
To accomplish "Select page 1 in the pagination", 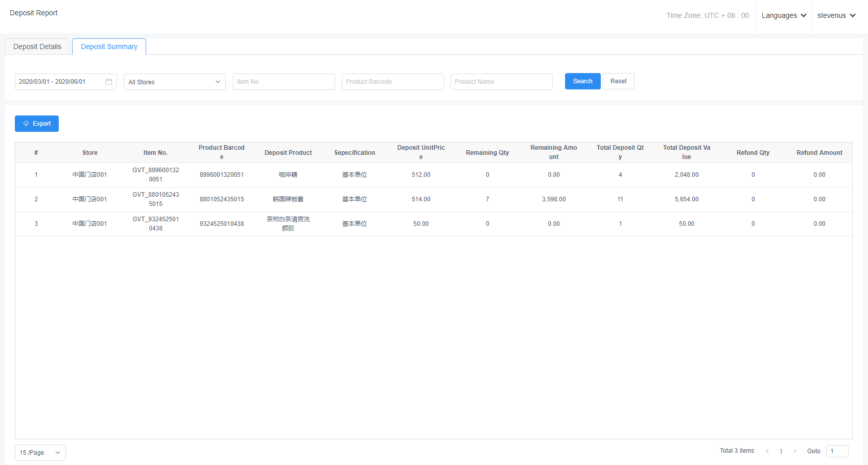I will tap(781, 451).
